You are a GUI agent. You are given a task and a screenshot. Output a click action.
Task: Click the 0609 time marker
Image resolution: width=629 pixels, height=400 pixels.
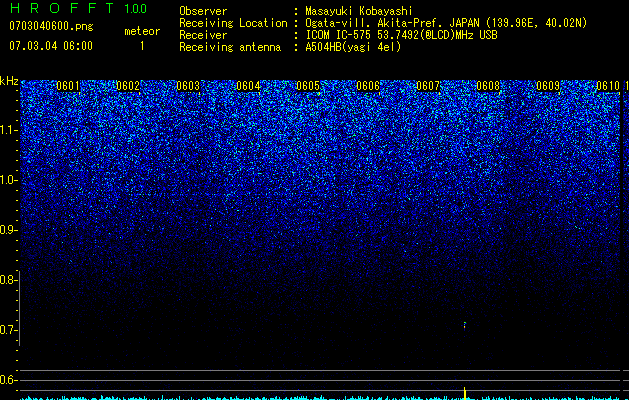[548, 86]
